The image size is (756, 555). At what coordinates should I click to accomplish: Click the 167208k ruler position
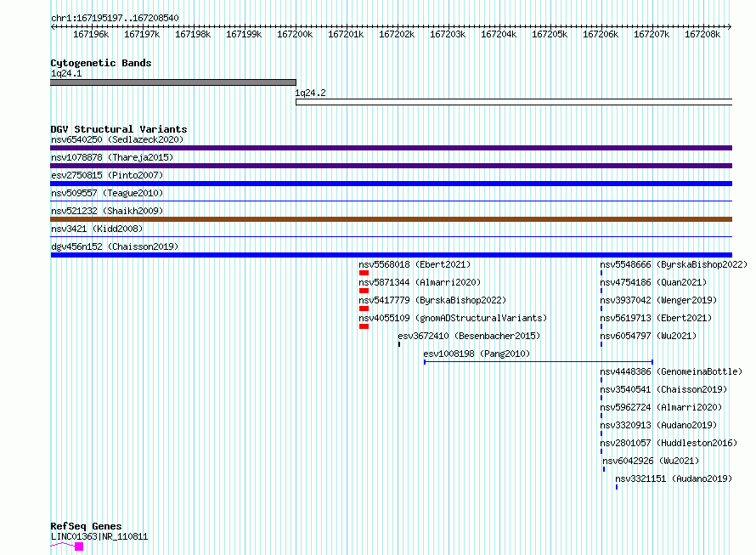tap(702, 34)
